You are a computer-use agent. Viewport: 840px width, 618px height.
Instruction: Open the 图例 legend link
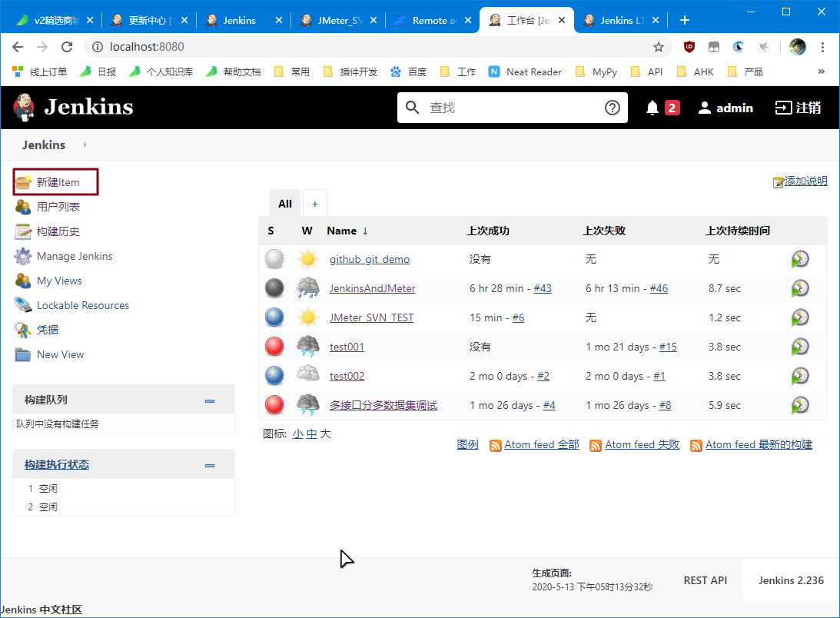pos(468,445)
